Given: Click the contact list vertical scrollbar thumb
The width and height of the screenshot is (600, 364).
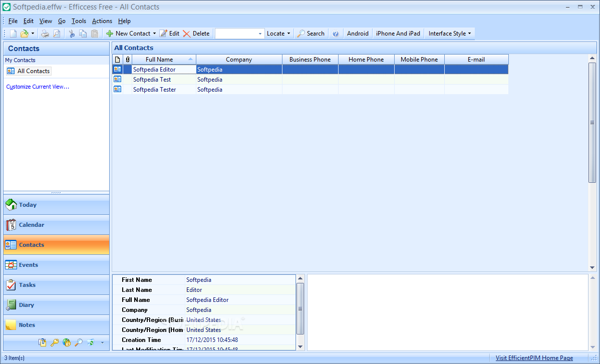Looking at the screenshot, I should tap(592, 123).
